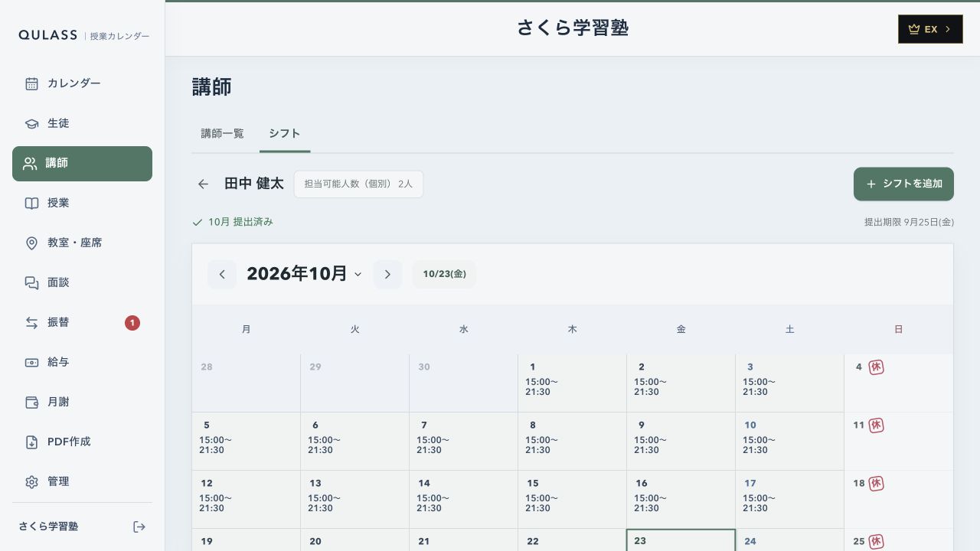This screenshot has height=551, width=980.
Task: Switch to the 講師一覧 tab
Action: point(223,133)
